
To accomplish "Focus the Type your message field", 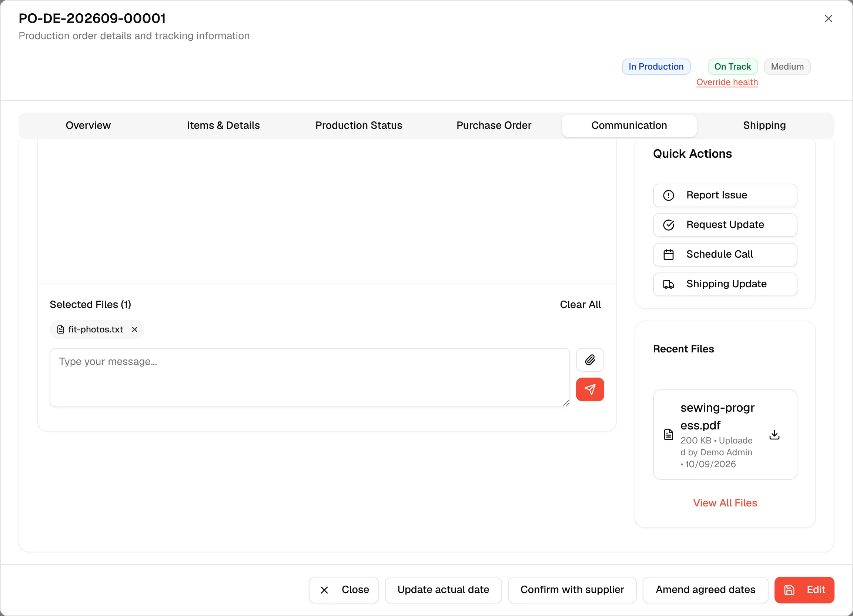I will coord(310,378).
